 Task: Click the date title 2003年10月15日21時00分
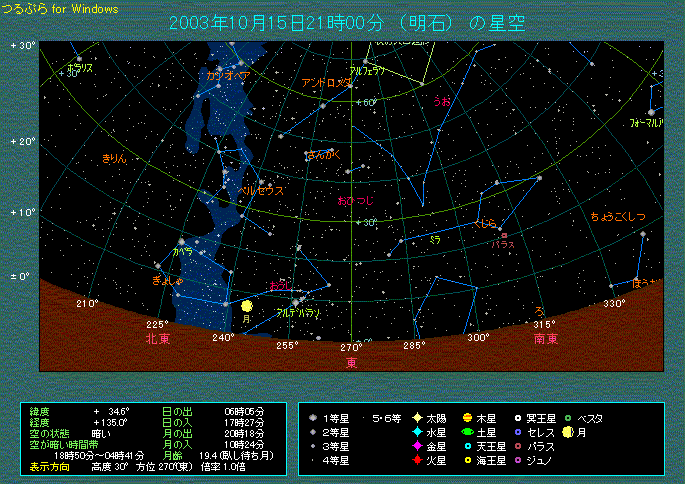(x=277, y=23)
